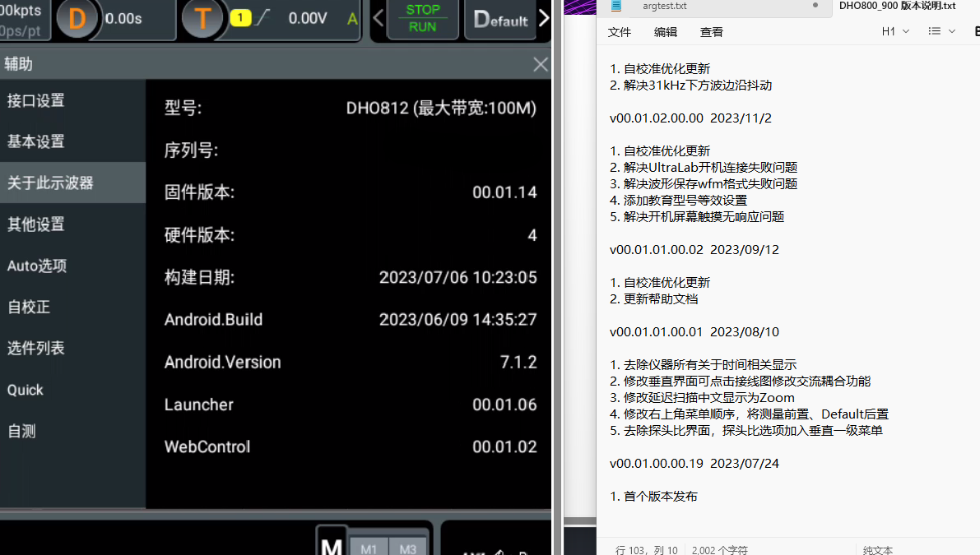Click the orange D delay knob icon
980x555 pixels.
pyautogui.click(x=77, y=19)
